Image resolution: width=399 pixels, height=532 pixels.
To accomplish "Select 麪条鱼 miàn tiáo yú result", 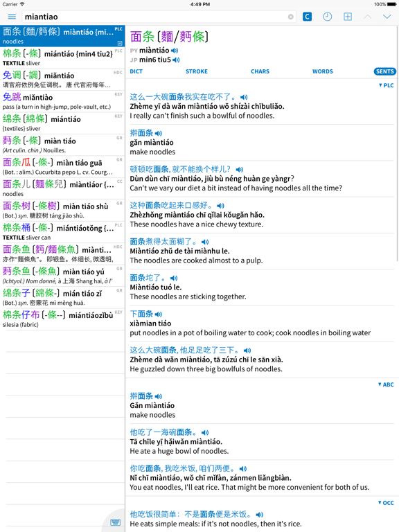I will (x=62, y=276).
